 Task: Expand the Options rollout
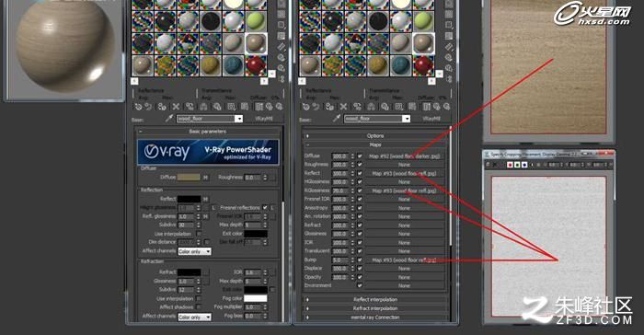point(375,135)
